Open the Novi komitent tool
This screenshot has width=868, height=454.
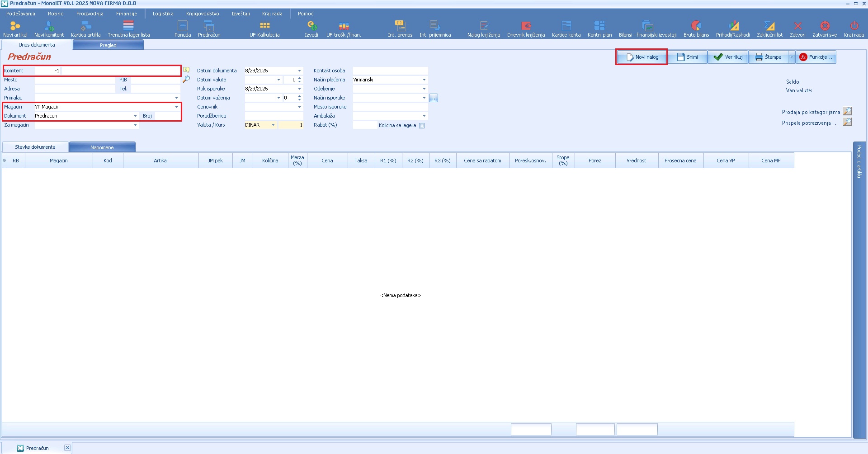click(x=49, y=28)
